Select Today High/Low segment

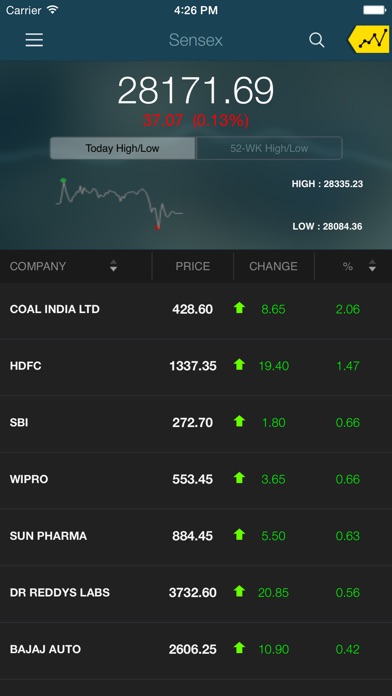pyautogui.click(x=123, y=148)
